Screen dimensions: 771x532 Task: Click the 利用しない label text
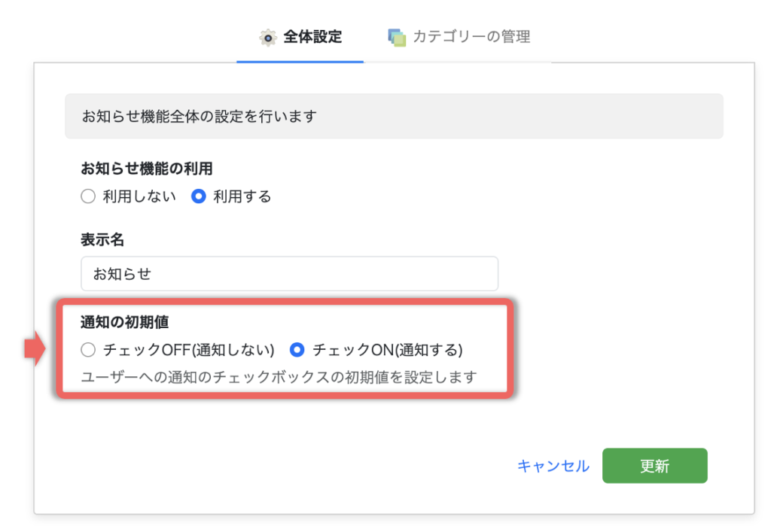pyautogui.click(x=139, y=196)
